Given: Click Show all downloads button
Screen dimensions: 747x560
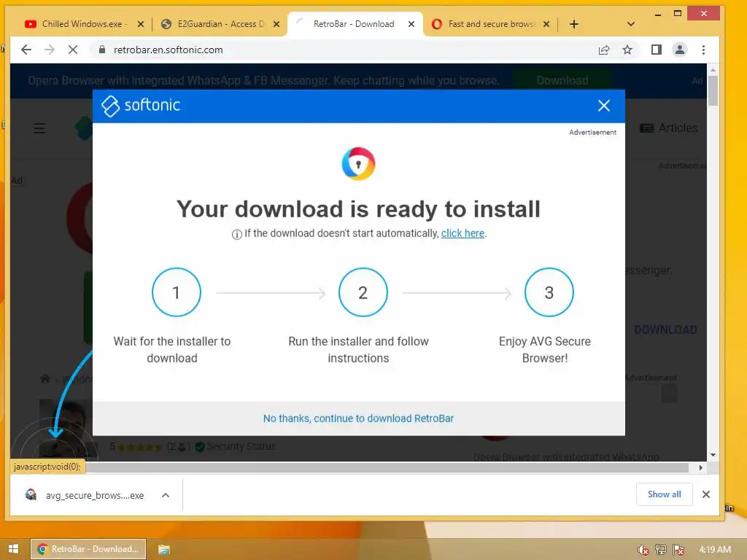Looking at the screenshot, I should click(664, 494).
